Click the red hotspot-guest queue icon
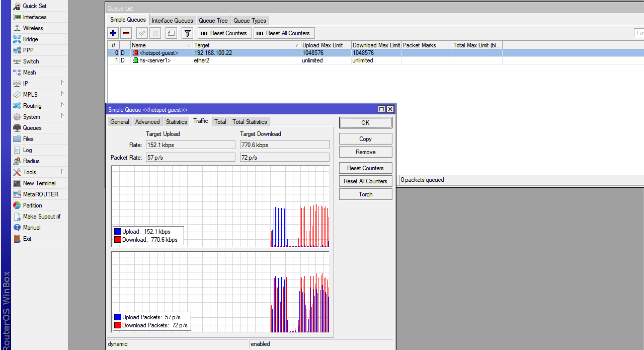 [x=135, y=53]
